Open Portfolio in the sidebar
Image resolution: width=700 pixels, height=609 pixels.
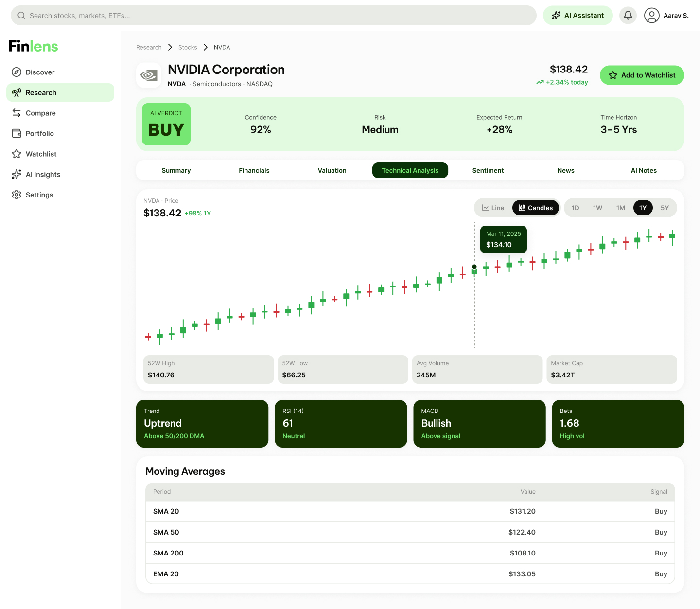[x=60, y=133]
